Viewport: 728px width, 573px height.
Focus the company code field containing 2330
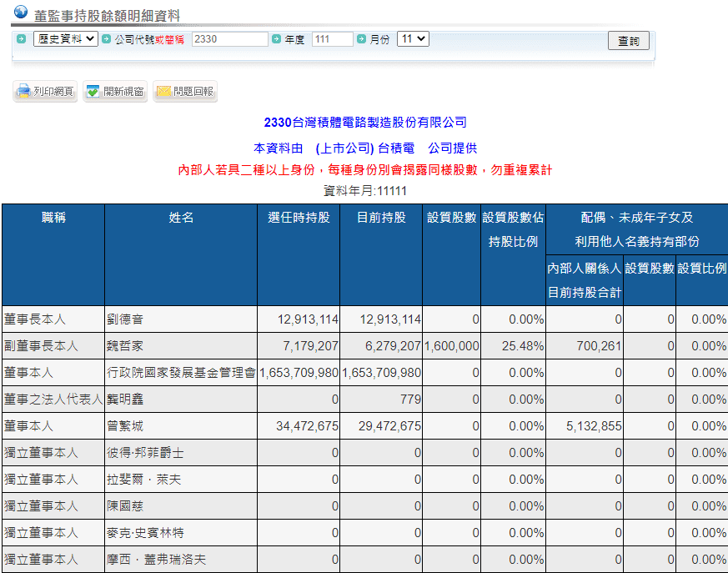229,39
